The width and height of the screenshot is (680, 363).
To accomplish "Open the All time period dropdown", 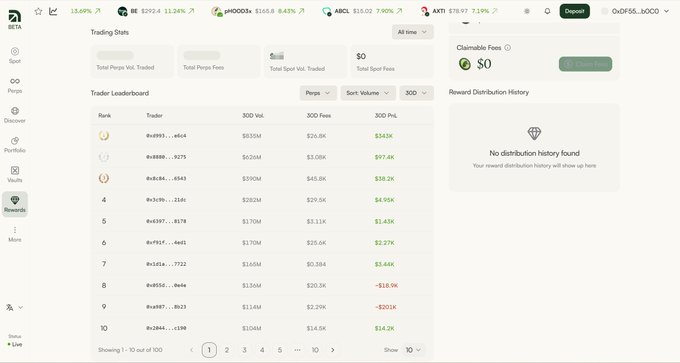I will [413, 32].
